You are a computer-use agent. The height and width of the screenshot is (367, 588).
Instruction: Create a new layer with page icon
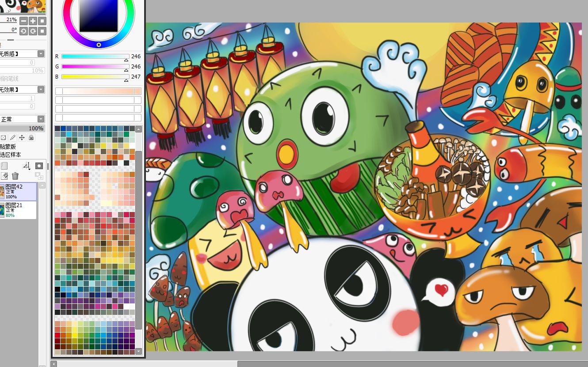click(x=4, y=166)
